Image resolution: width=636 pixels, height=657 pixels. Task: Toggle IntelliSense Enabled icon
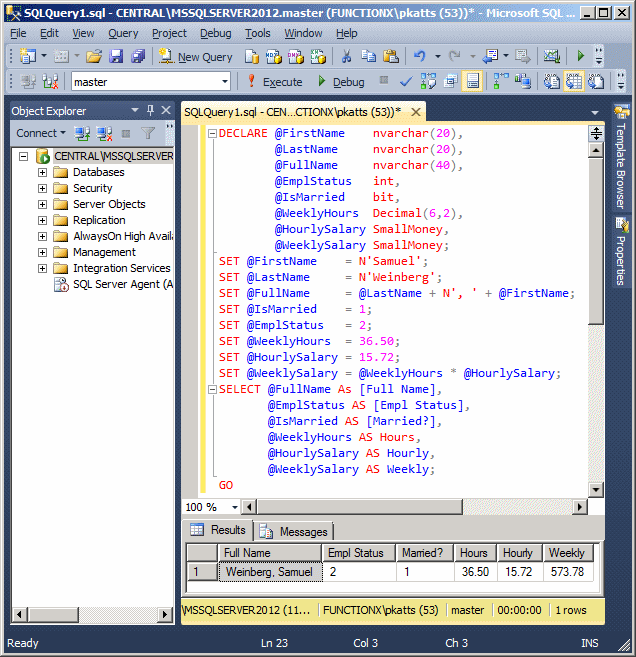(x=473, y=81)
